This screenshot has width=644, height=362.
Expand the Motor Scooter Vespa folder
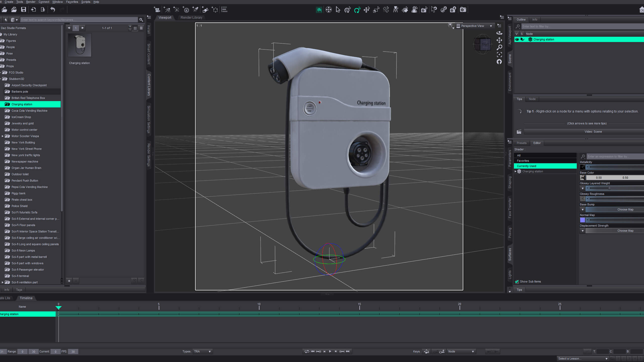coord(3,136)
